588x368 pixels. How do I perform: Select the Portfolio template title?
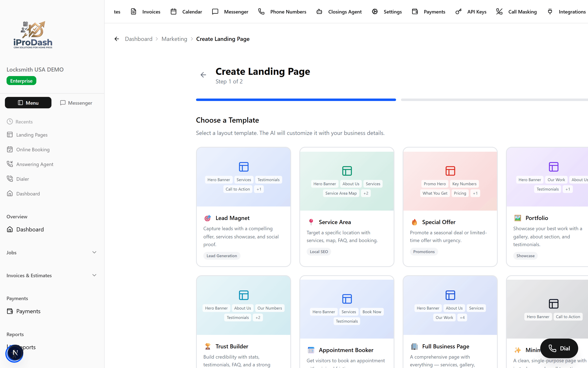tap(537, 218)
